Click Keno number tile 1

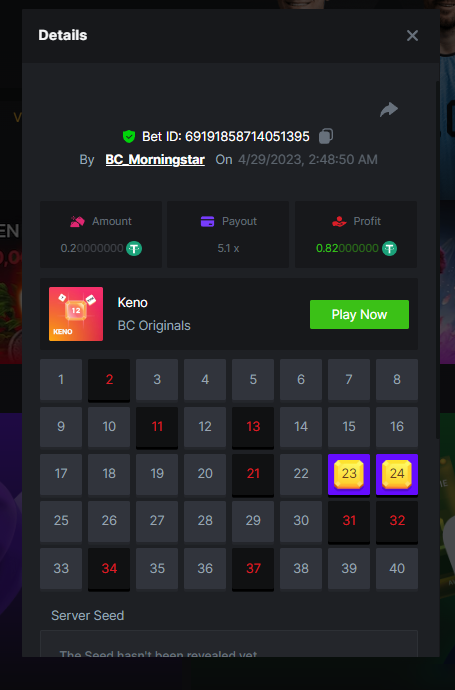(x=61, y=379)
